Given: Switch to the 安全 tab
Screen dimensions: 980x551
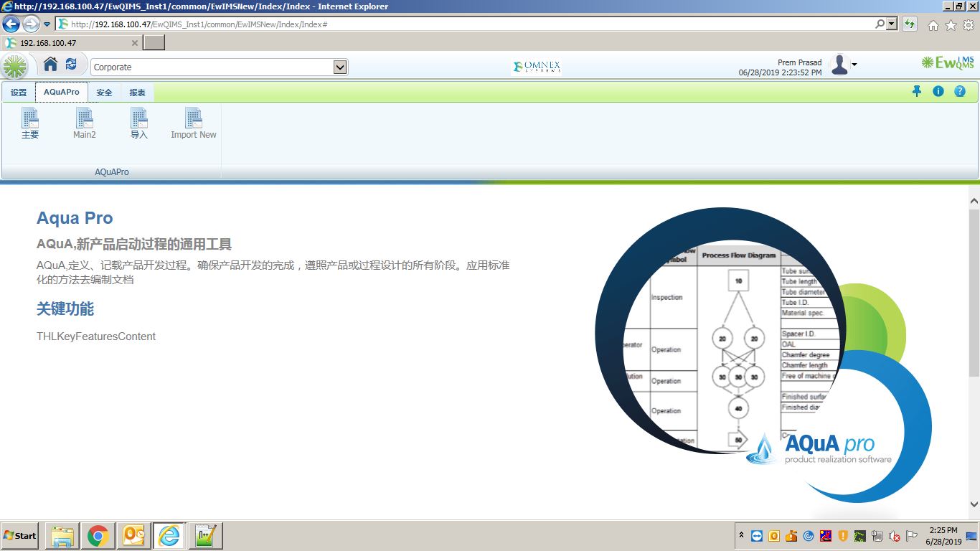Looking at the screenshot, I should pyautogui.click(x=105, y=93).
